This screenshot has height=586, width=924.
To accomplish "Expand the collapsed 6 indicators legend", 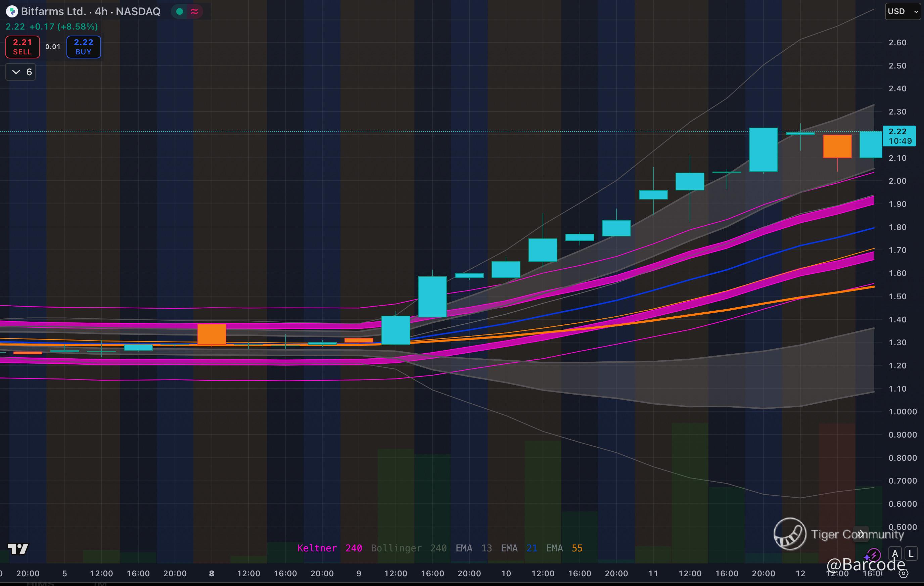I will coord(21,72).
